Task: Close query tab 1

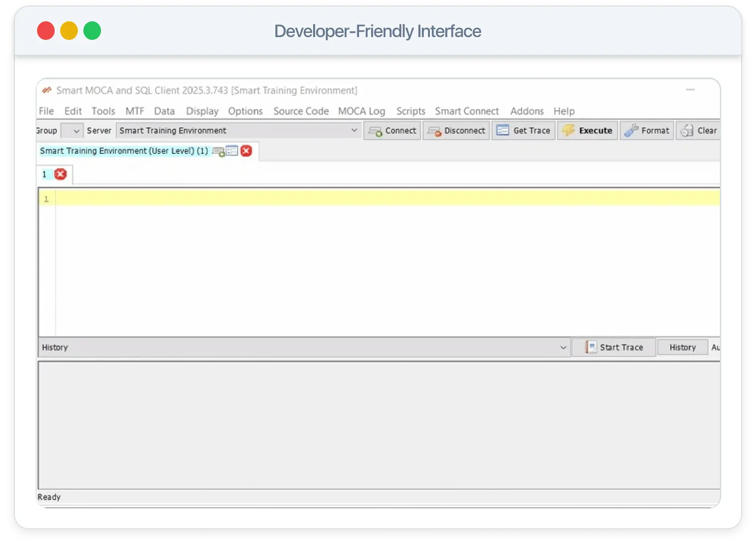Action: click(x=61, y=174)
